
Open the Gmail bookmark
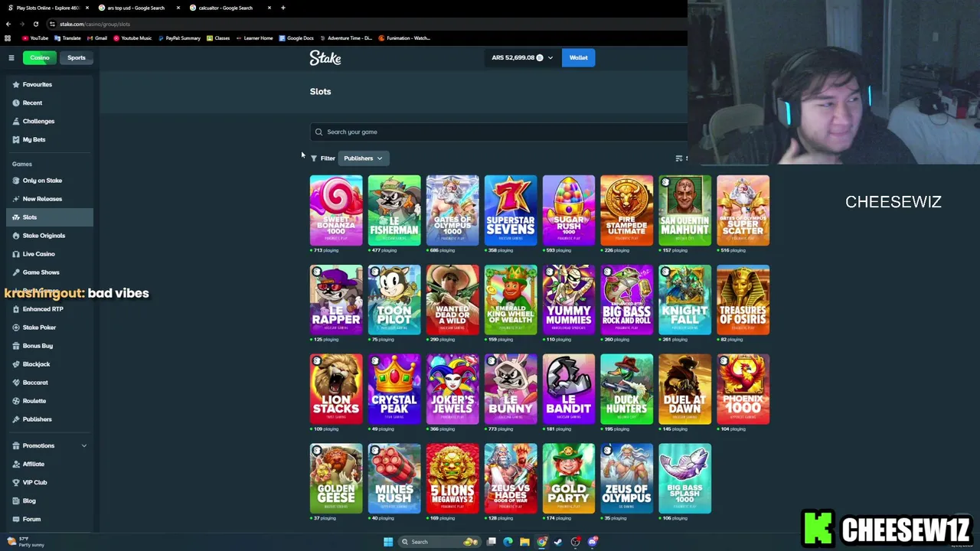click(96, 37)
